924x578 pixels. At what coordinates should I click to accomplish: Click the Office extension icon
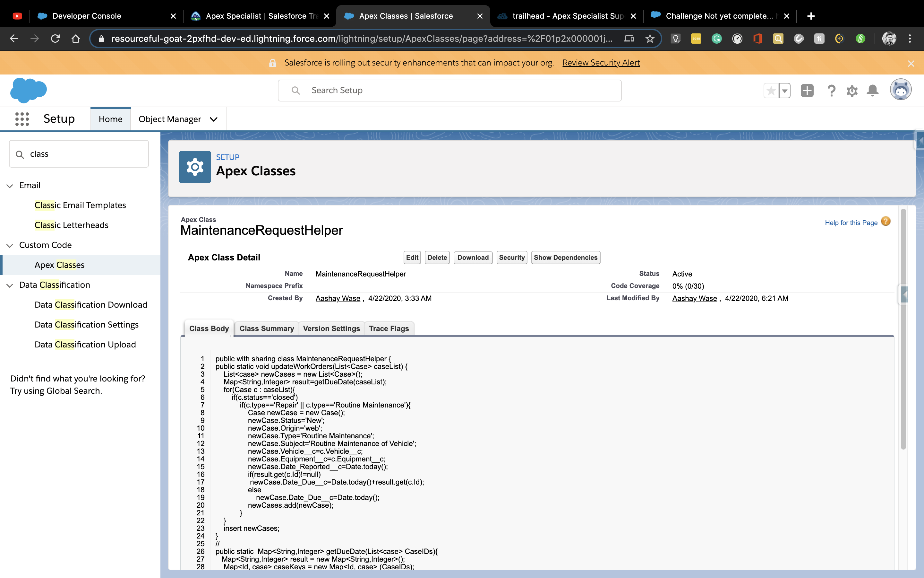[x=757, y=39]
